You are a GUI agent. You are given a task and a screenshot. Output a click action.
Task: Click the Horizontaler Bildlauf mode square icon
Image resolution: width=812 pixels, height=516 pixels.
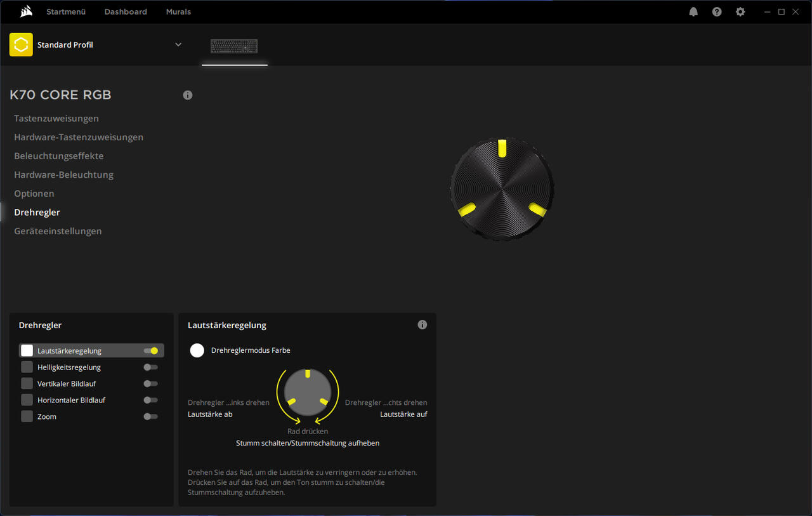[27, 400]
